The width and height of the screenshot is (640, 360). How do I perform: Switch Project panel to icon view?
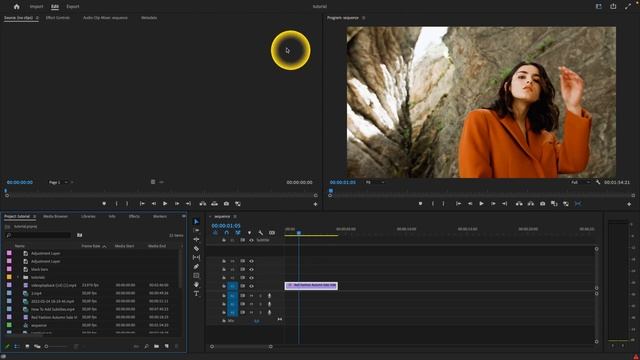tap(27, 346)
